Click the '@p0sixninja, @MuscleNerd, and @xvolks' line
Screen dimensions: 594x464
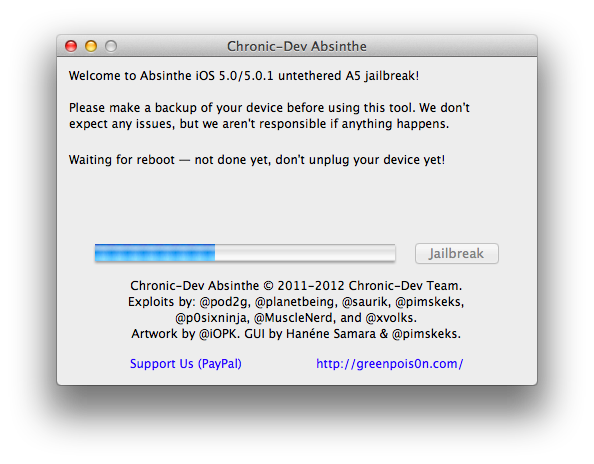click(296, 318)
